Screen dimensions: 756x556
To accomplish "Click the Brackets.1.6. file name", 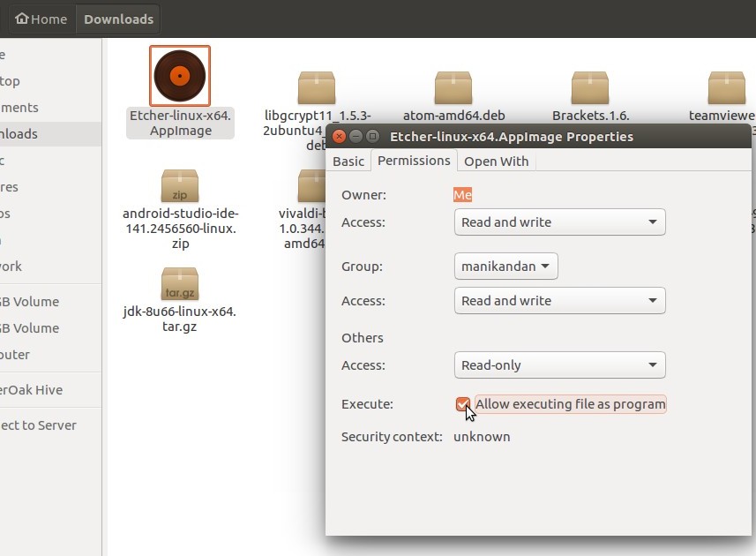I will (x=591, y=116).
